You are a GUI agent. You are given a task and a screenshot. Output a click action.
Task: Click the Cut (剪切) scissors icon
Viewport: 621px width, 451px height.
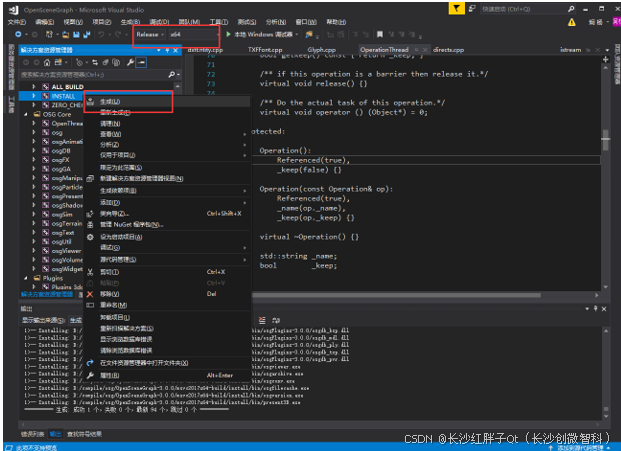pyautogui.click(x=90, y=271)
